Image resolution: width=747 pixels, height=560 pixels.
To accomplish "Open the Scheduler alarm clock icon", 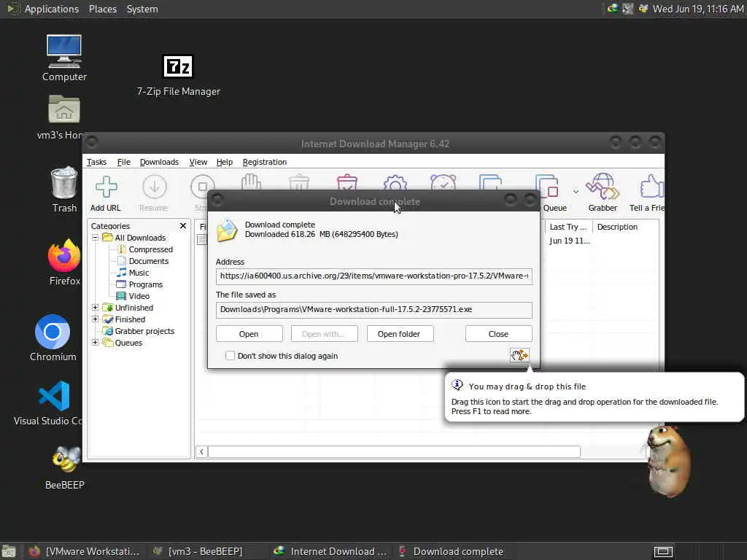I will (443, 182).
